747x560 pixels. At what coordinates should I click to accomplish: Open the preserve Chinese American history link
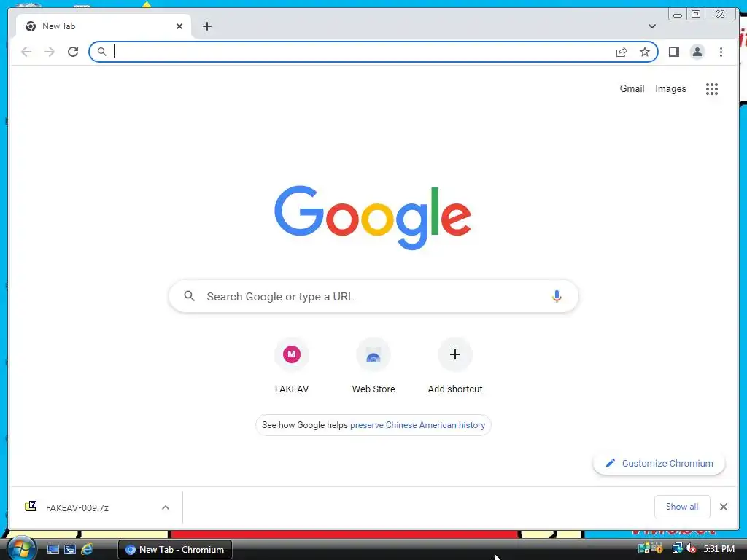pos(417,425)
